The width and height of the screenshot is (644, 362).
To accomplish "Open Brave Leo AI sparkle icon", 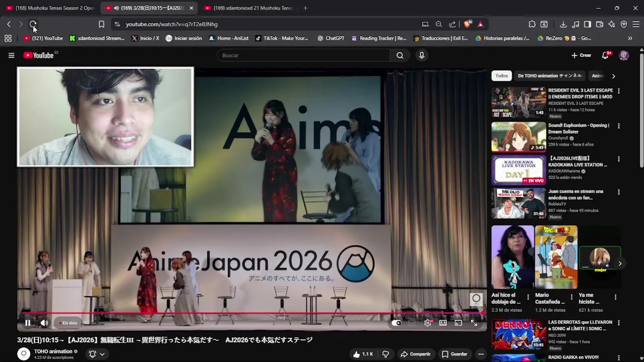I will point(611,24).
